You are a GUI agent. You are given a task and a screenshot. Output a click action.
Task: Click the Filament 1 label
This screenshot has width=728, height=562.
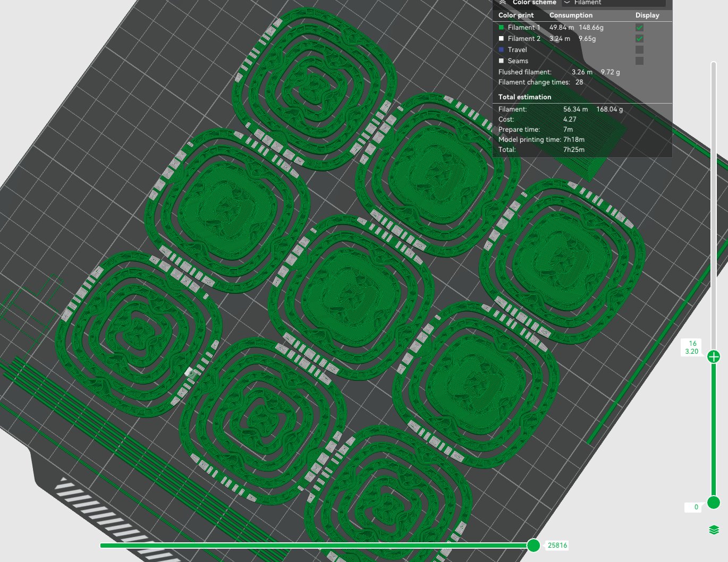click(x=524, y=27)
